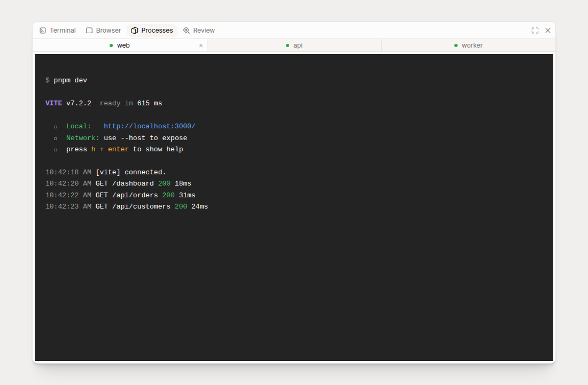588x385 pixels.
Task: Switch to the Terminal tab
Action: click(x=58, y=30)
